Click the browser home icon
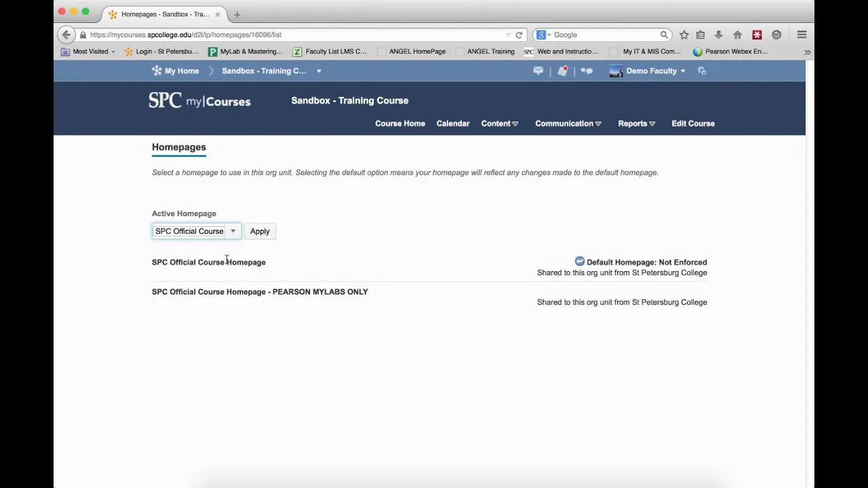The width and height of the screenshot is (868, 488). pyautogui.click(x=738, y=35)
